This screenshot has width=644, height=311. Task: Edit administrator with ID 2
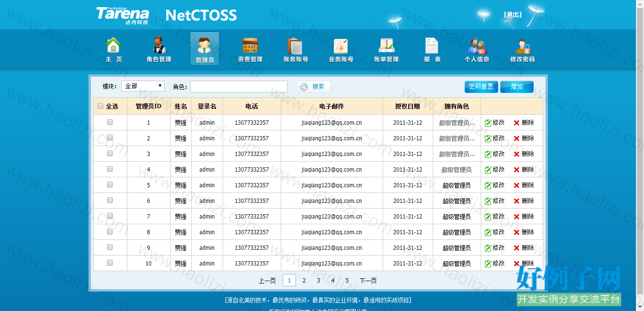coord(495,138)
